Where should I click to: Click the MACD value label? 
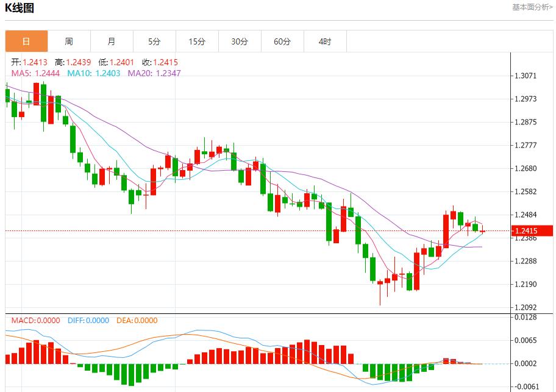35,320
